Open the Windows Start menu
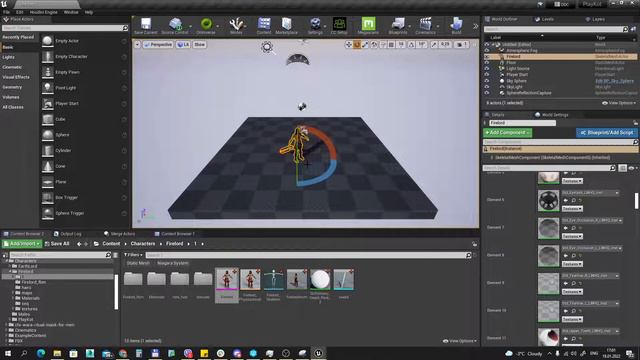The height and width of the screenshot is (360, 640). click(x=7, y=353)
